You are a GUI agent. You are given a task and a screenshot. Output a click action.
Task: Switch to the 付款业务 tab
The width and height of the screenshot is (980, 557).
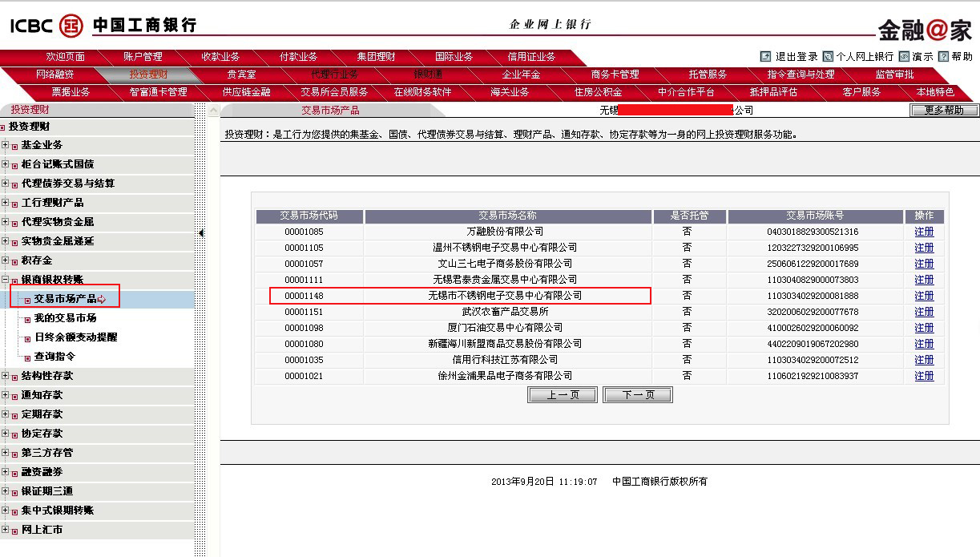tap(298, 57)
